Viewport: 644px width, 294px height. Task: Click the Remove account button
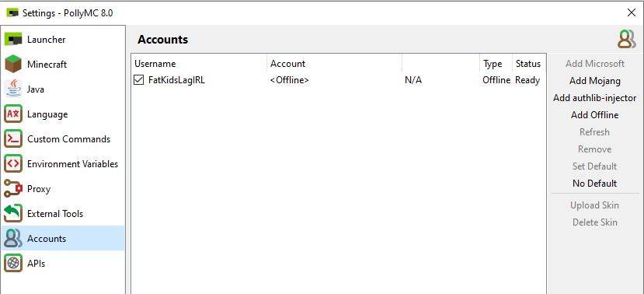click(595, 149)
